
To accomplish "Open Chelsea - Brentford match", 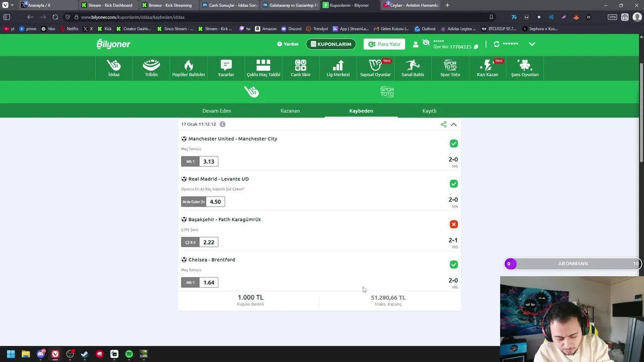I will point(211,259).
